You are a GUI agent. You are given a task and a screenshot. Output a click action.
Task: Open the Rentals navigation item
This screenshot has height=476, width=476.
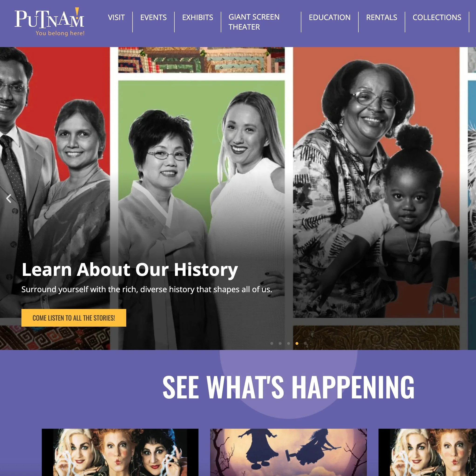click(x=382, y=17)
